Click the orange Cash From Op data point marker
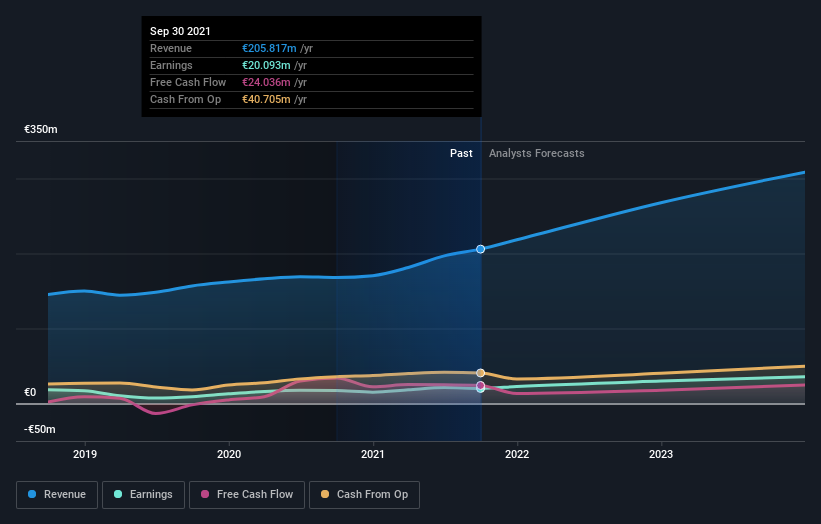The width and height of the screenshot is (821, 524). coord(480,373)
